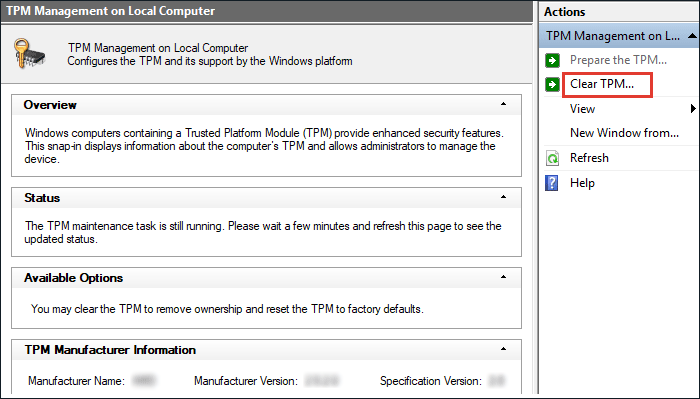Click the blue question mark Help icon

[x=552, y=183]
